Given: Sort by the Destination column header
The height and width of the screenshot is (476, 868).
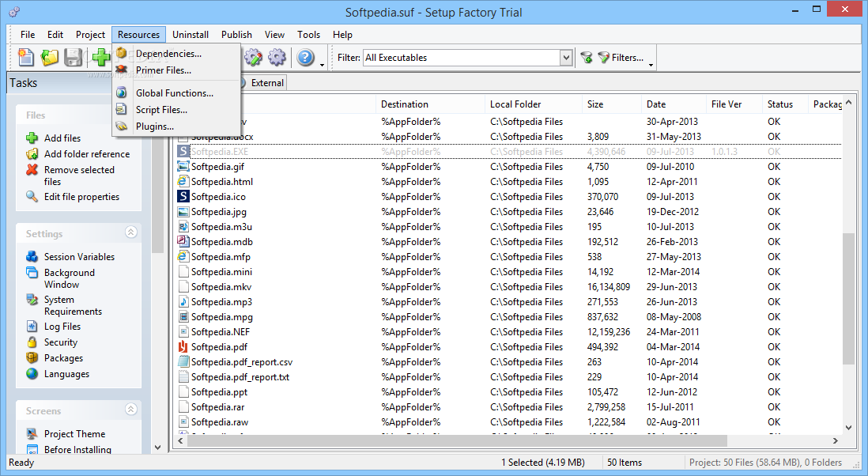Looking at the screenshot, I should [431, 104].
